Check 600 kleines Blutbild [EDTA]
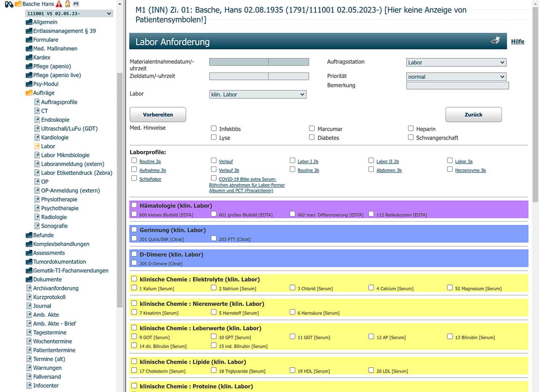539x392 pixels. pyautogui.click(x=134, y=214)
